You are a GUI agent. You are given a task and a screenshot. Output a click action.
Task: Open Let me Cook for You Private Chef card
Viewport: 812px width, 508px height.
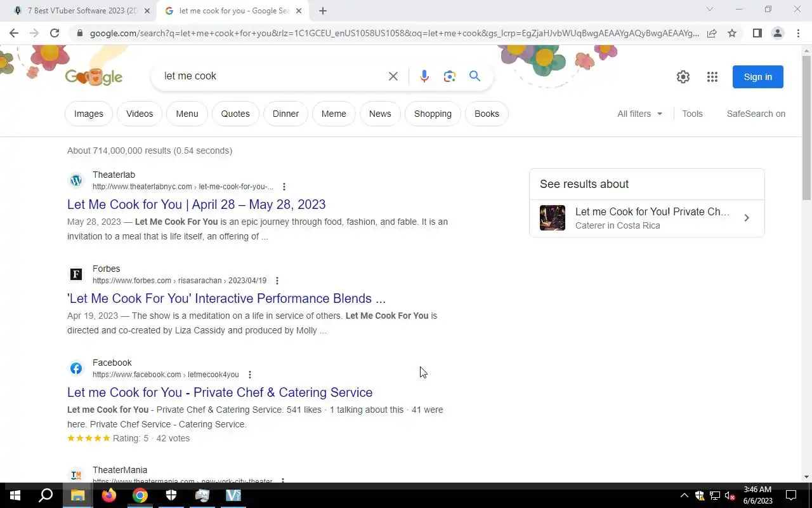[x=647, y=218]
